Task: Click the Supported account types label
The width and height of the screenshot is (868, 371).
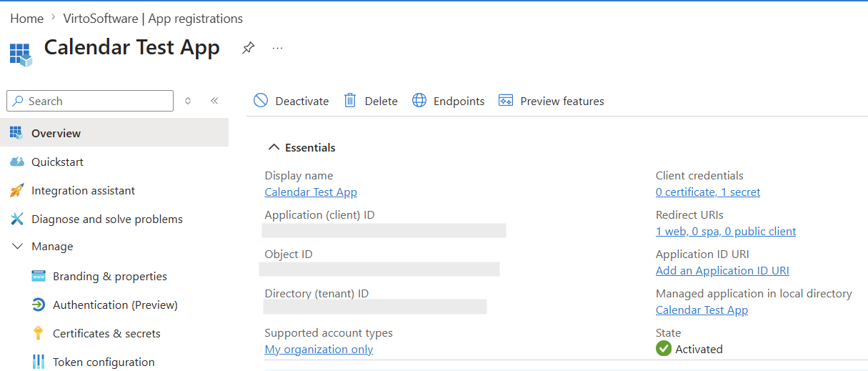Action: point(329,332)
